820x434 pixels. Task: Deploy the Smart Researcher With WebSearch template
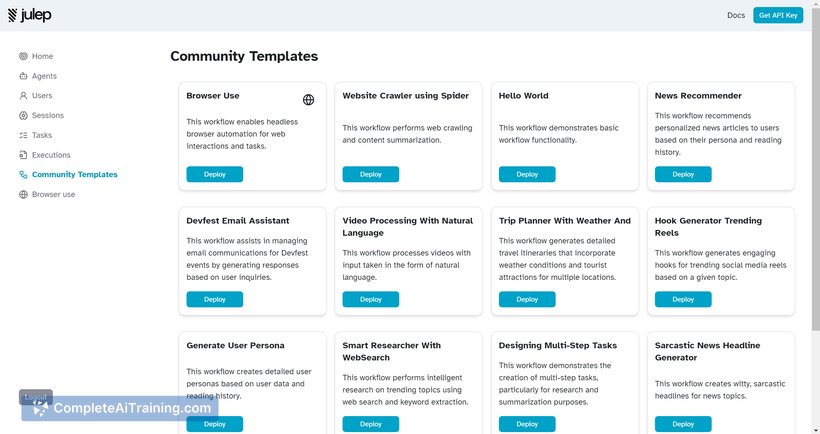click(371, 424)
